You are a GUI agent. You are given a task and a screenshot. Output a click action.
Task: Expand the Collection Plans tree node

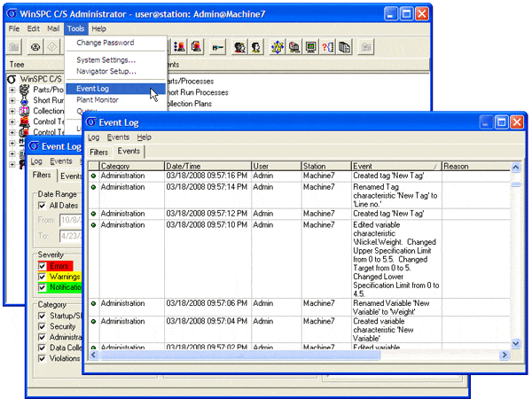(x=12, y=111)
